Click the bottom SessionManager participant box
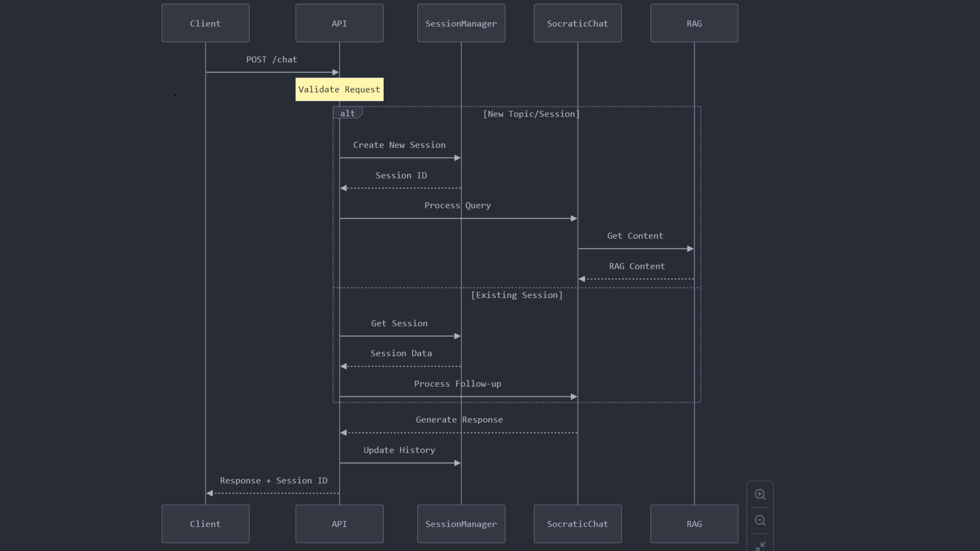Image resolution: width=980 pixels, height=551 pixels. 461,524
